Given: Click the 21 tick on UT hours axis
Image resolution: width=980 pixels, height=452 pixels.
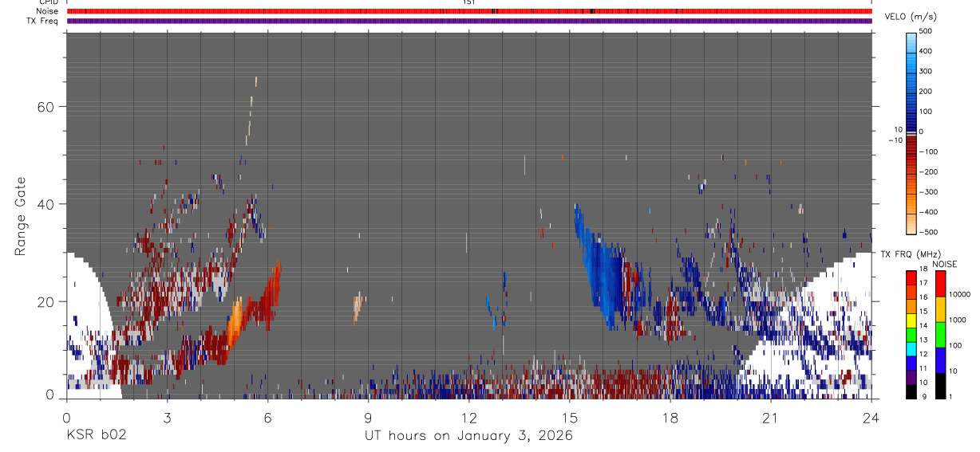Looking at the screenshot, I should tap(771, 418).
